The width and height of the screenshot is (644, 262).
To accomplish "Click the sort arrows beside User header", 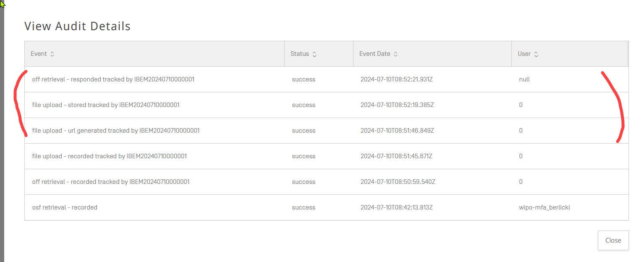I will coord(536,54).
